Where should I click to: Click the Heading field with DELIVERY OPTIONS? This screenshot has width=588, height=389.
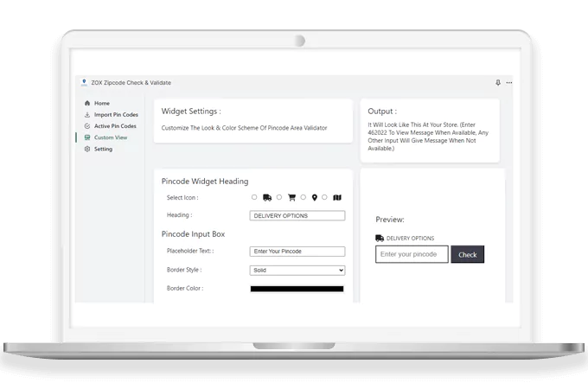coord(297,215)
